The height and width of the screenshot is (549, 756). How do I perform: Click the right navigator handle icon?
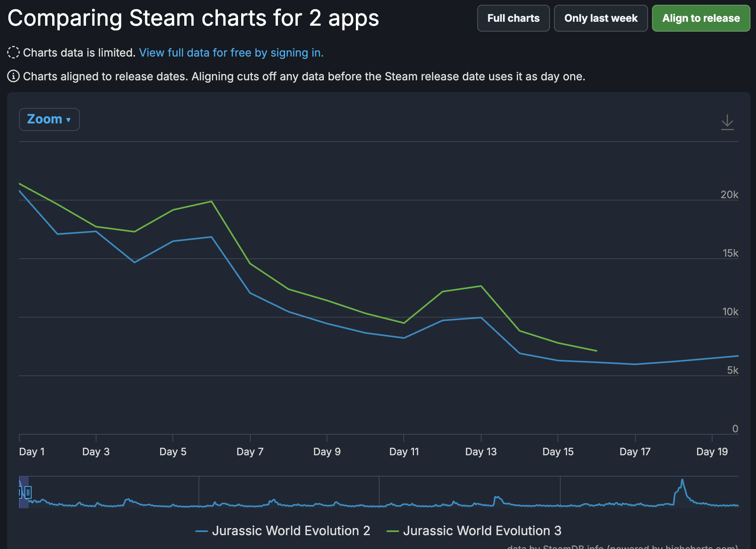(28, 492)
